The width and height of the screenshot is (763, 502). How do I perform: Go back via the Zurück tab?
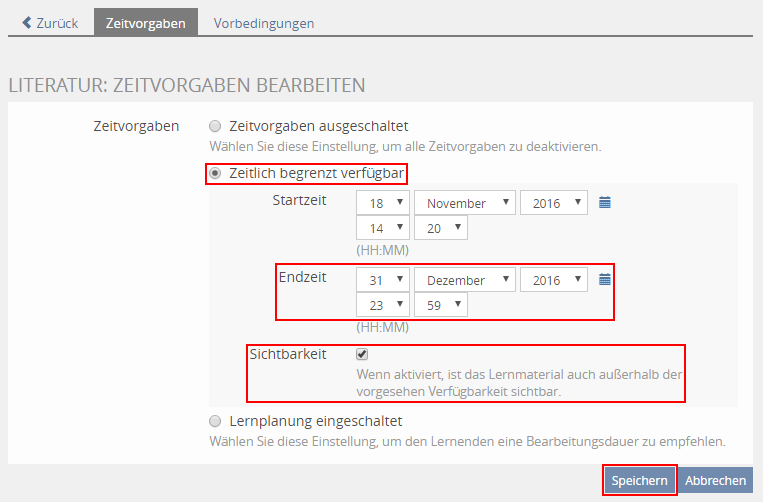tap(50, 22)
